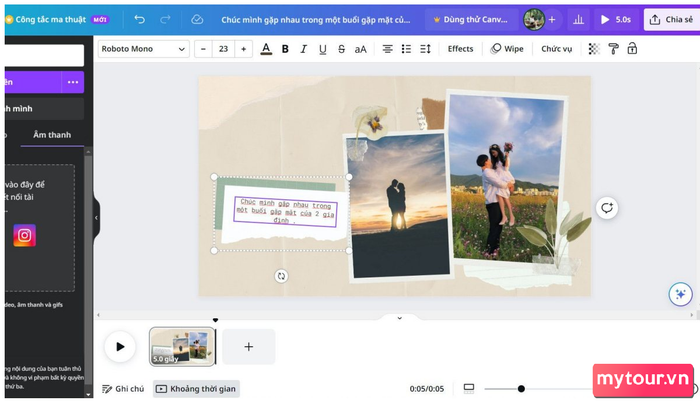The image size is (700, 405).
Task: Select the 5.0 giây page thumbnail
Action: (x=182, y=347)
